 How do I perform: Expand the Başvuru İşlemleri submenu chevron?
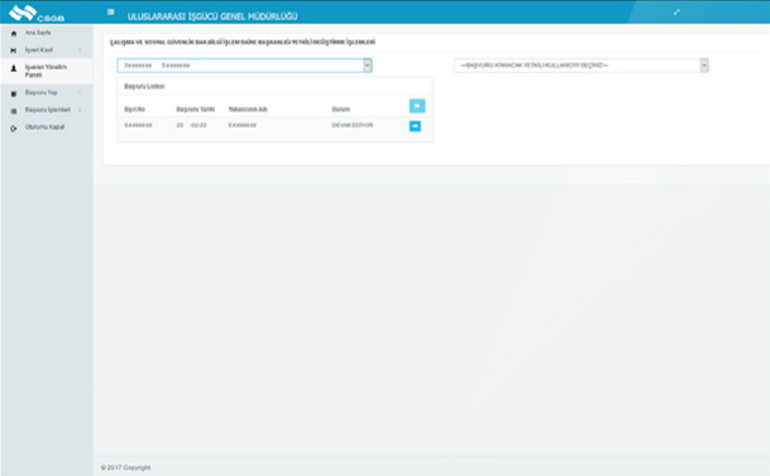coord(79,110)
